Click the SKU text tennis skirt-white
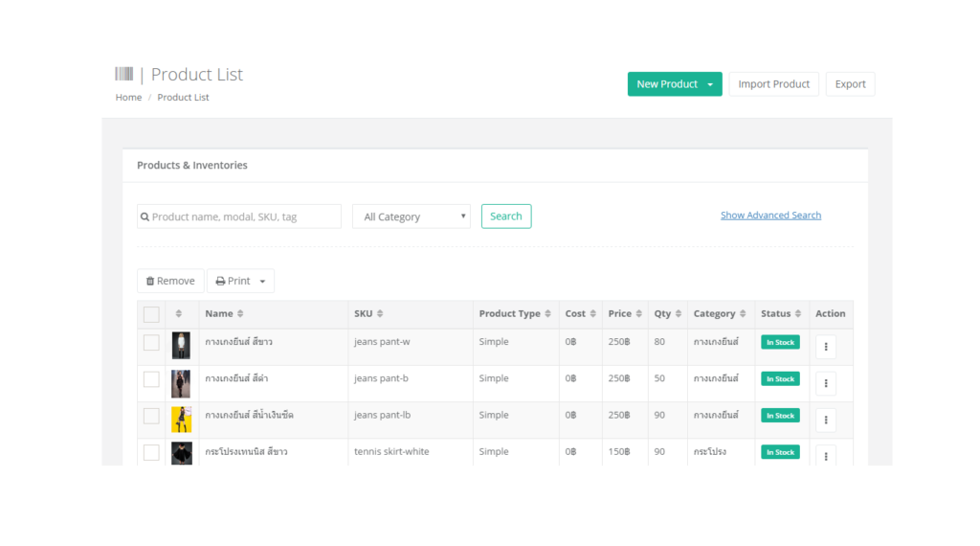This screenshot has width=980, height=546. coord(391,451)
